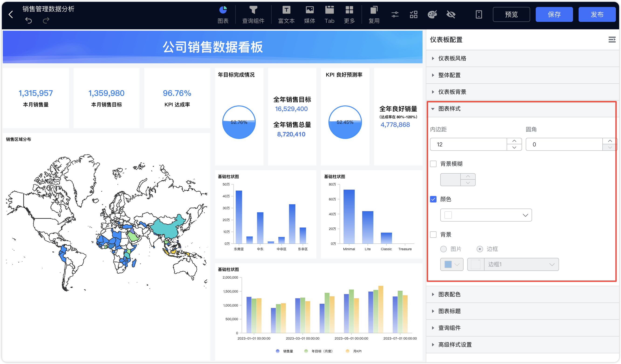621x364 pixels.
Task: Click the 销售管理数据分析 dashboard name
Action: (x=48, y=9)
